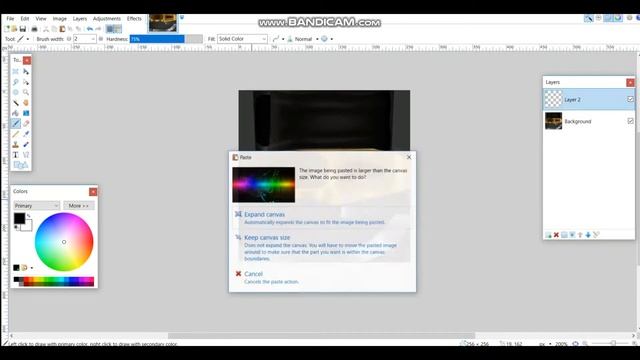Image resolution: width=640 pixels, height=360 pixels.
Task: Select the Magic Wand tool
Action: pos(16,102)
